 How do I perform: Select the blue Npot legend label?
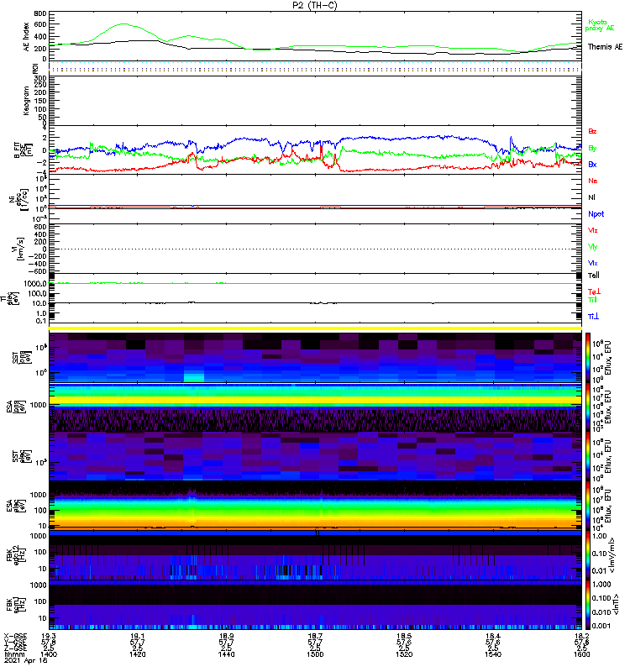point(596,214)
